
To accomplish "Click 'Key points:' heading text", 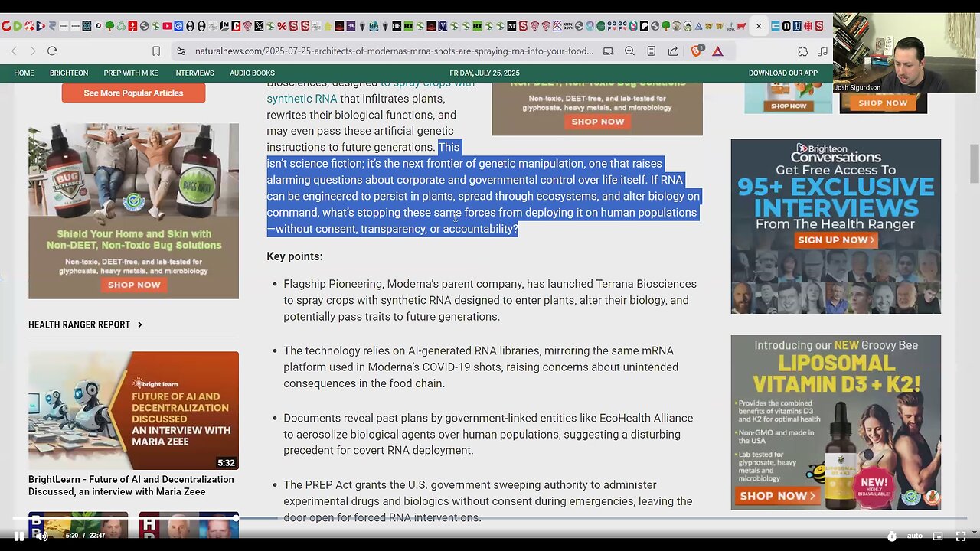I will (295, 256).
